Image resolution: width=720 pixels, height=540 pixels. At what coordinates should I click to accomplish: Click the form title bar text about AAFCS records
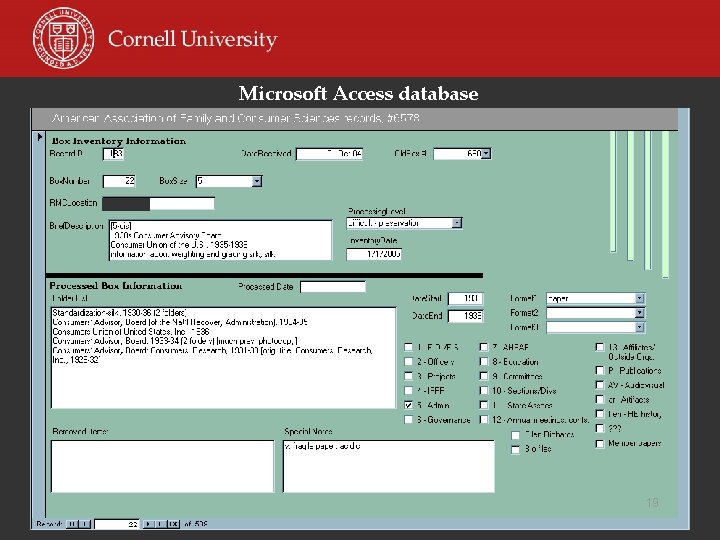coord(236,118)
